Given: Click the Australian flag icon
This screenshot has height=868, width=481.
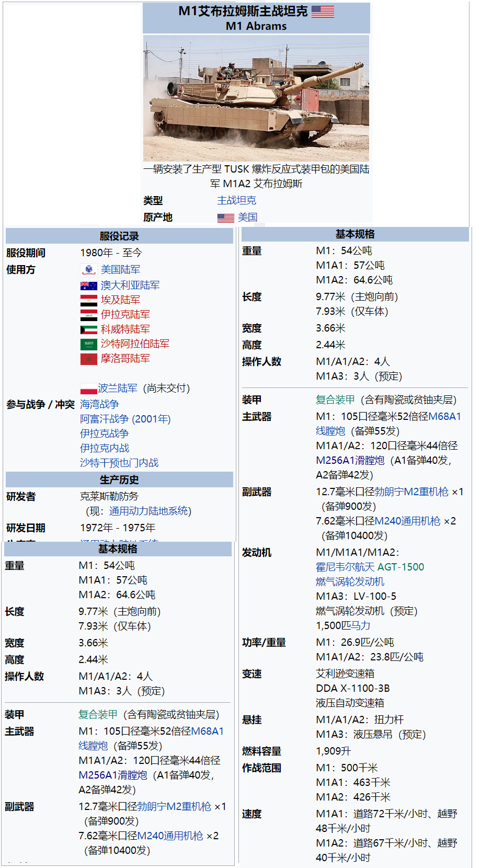Looking at the screenshot, I should click(88, 285).
